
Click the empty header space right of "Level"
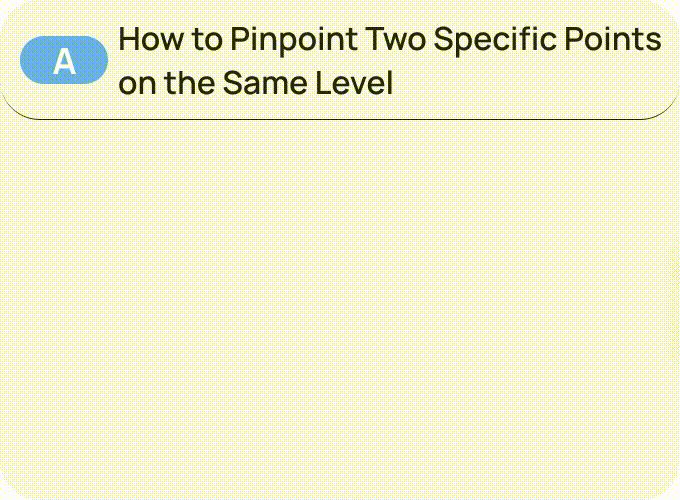click(530, 82)
